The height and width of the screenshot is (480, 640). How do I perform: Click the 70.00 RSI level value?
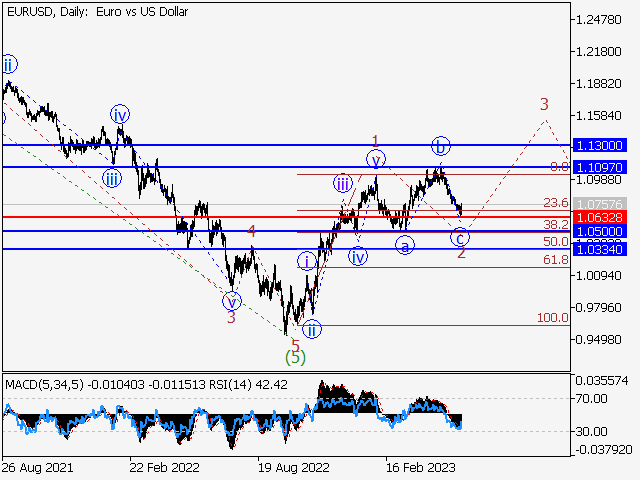[x=592, y=398]
